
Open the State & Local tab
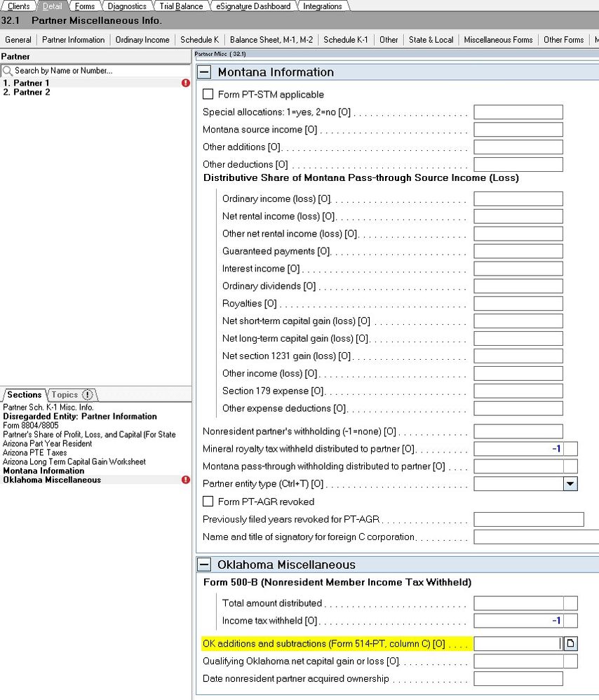tap(431, 40)
